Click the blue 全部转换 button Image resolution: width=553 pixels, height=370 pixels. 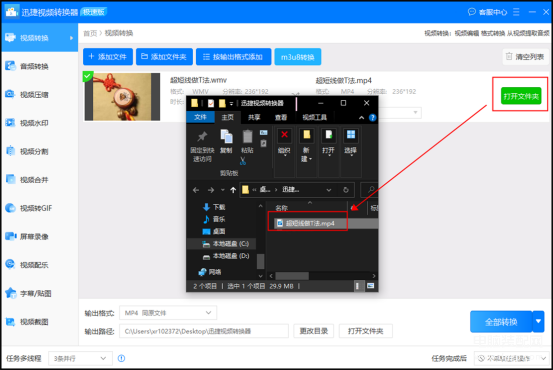tap(501, 321)
